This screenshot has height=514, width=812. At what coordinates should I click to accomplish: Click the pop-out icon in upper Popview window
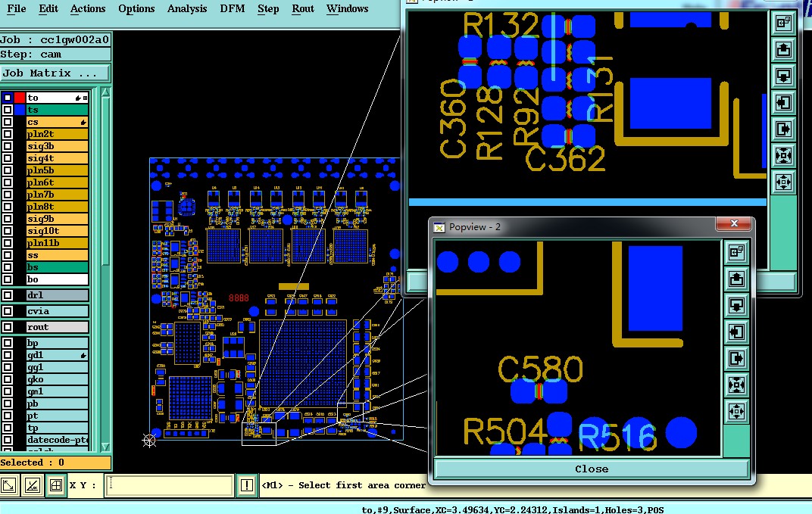[783, 23]
